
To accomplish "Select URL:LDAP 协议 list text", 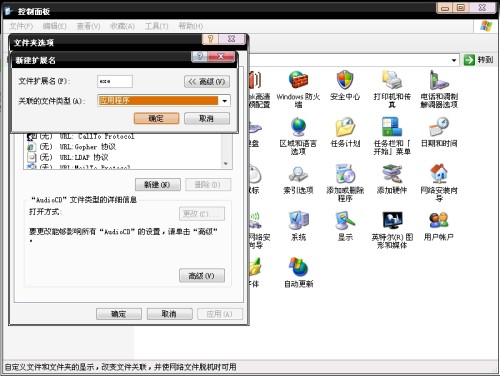I will coord(84,157).
